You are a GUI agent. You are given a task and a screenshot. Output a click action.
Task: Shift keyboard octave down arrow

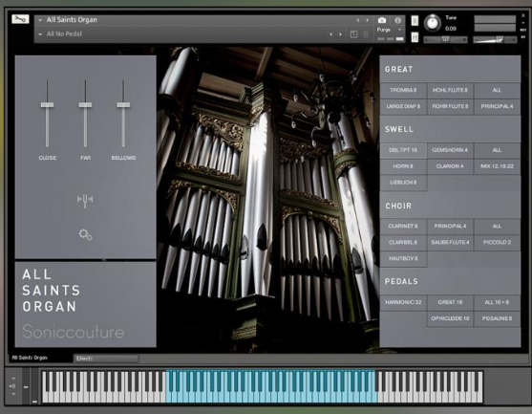[x=13, y=394]
